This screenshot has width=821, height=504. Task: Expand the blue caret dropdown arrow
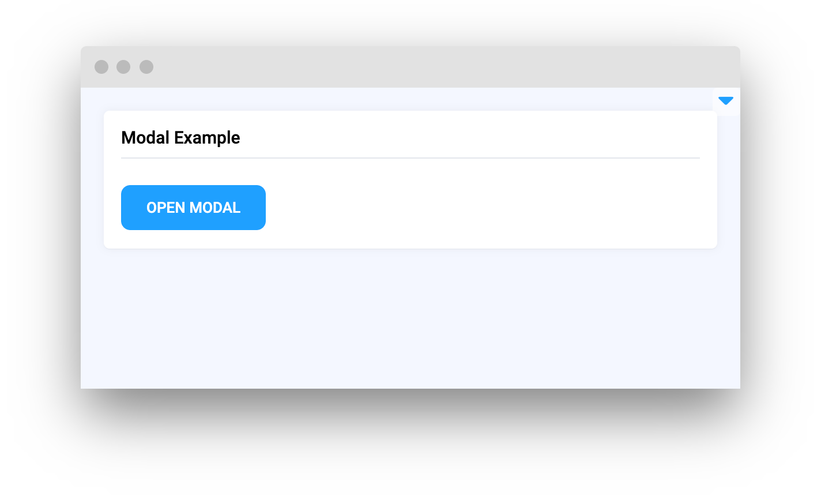[726, 101]
